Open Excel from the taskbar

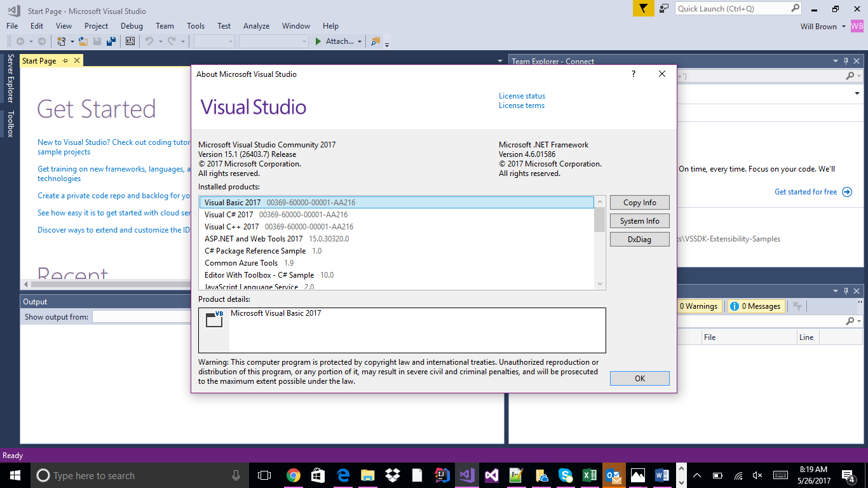(589, 475)
